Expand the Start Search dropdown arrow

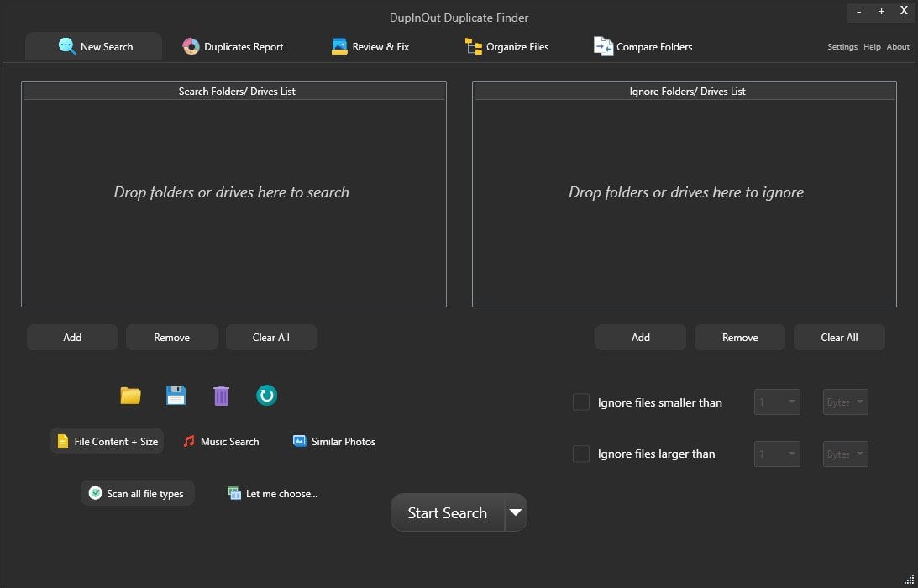click(x=516, y=512)
